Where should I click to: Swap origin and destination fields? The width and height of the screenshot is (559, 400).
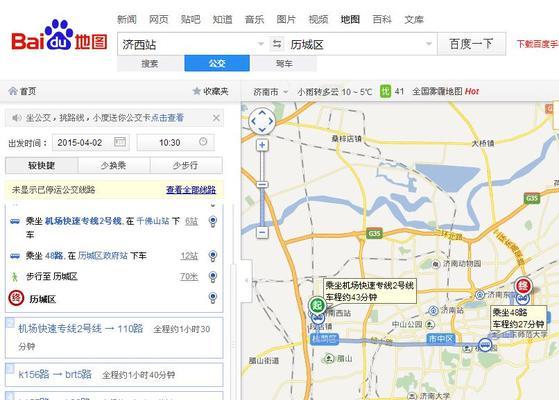point(277,44)
